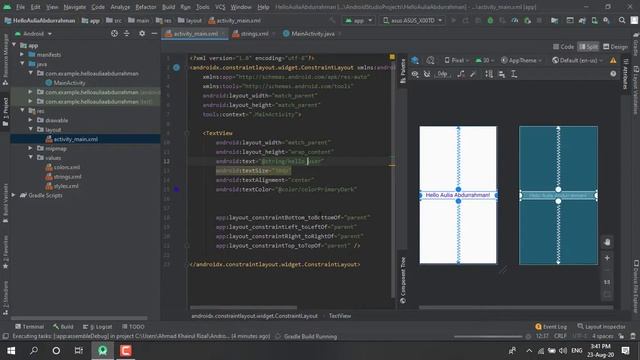Open the AVD Manager phone icon

point(595,20)
